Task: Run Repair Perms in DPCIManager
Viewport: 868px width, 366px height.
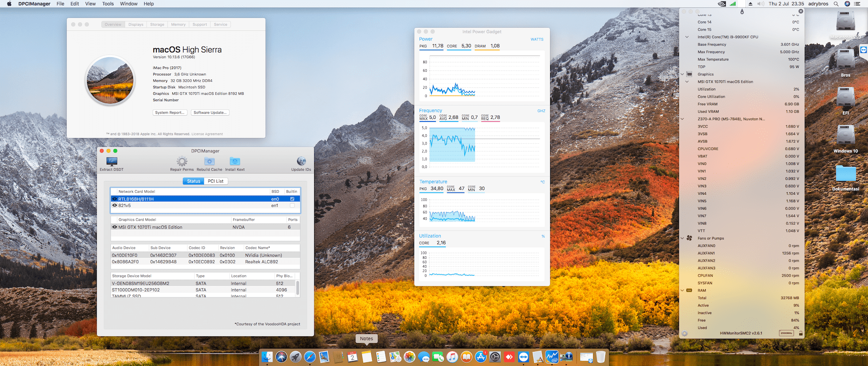Action: coord(182,161)
